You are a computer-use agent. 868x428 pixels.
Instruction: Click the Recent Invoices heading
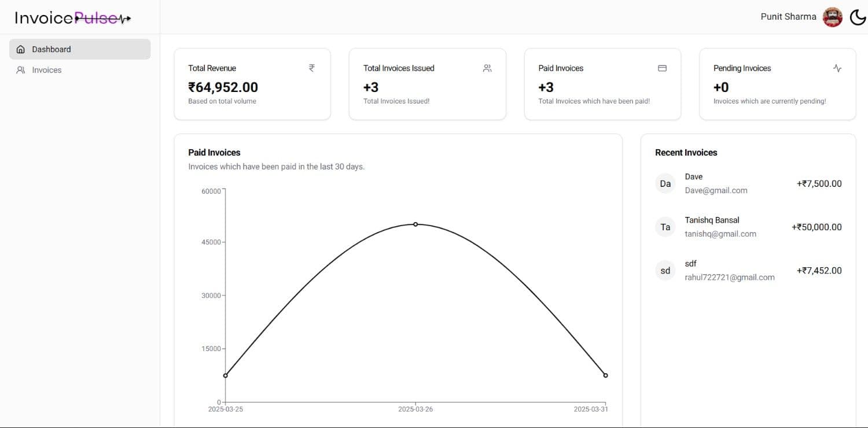tap(686, 153)
